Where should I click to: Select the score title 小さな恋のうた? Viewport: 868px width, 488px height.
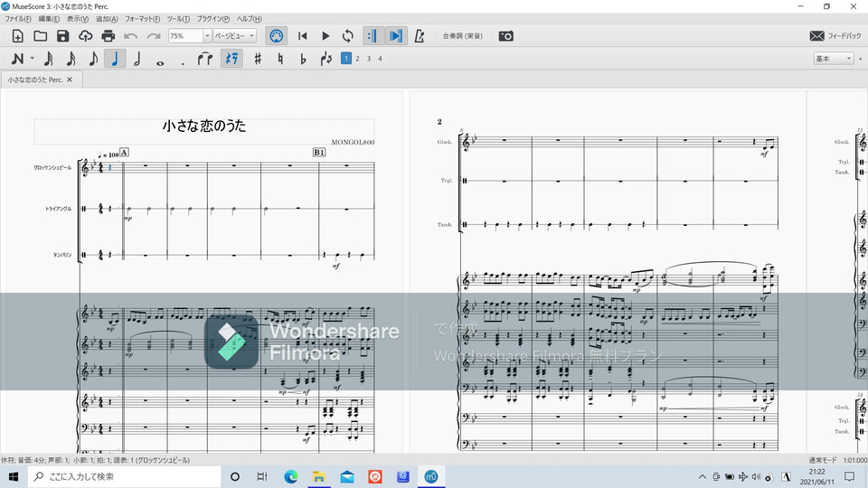203,127
